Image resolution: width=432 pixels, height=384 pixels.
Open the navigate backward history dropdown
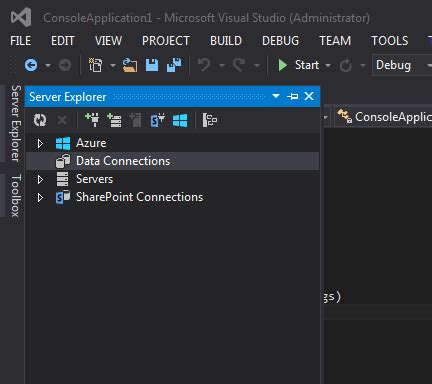coord(48,65)
